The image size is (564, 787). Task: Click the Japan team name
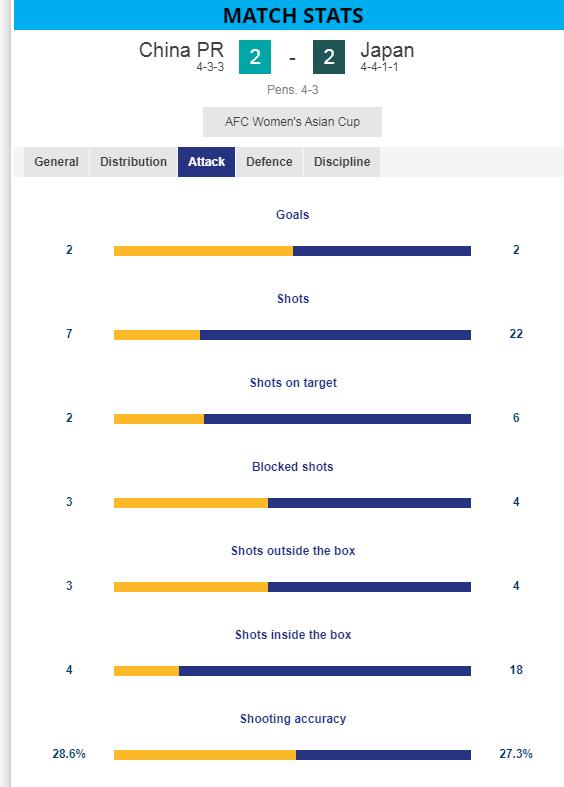(x=387, y=50)
